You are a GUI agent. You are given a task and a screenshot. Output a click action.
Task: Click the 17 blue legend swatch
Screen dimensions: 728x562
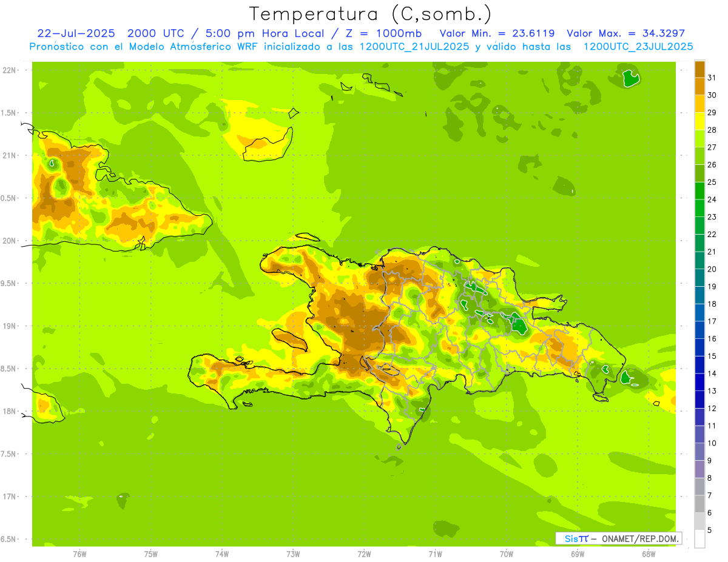click(699, 313)
